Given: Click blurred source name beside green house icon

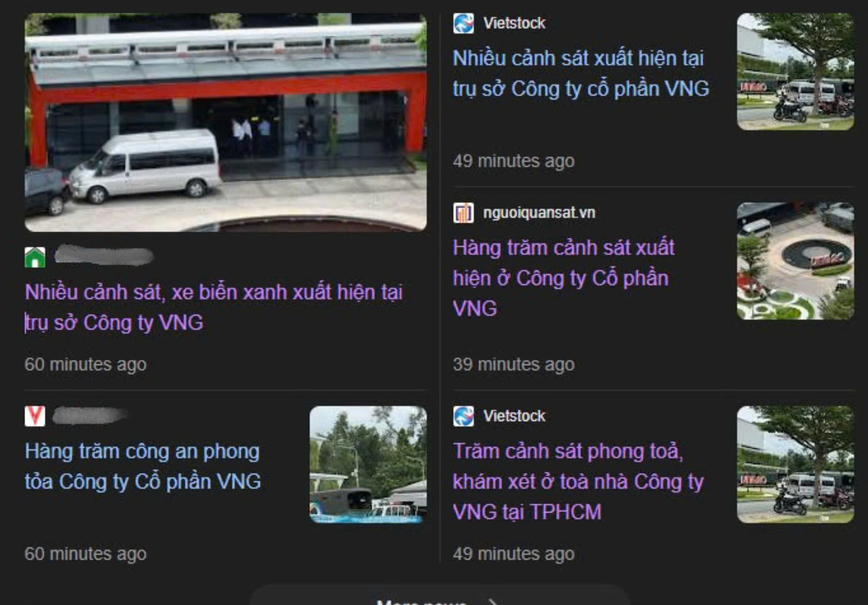Looking at the screenshot, I should 104,256.
